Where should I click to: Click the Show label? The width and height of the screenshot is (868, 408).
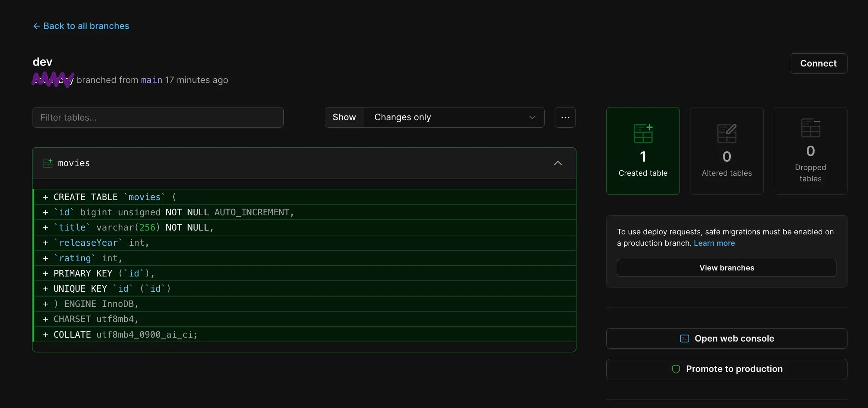[x=344, y=117]
